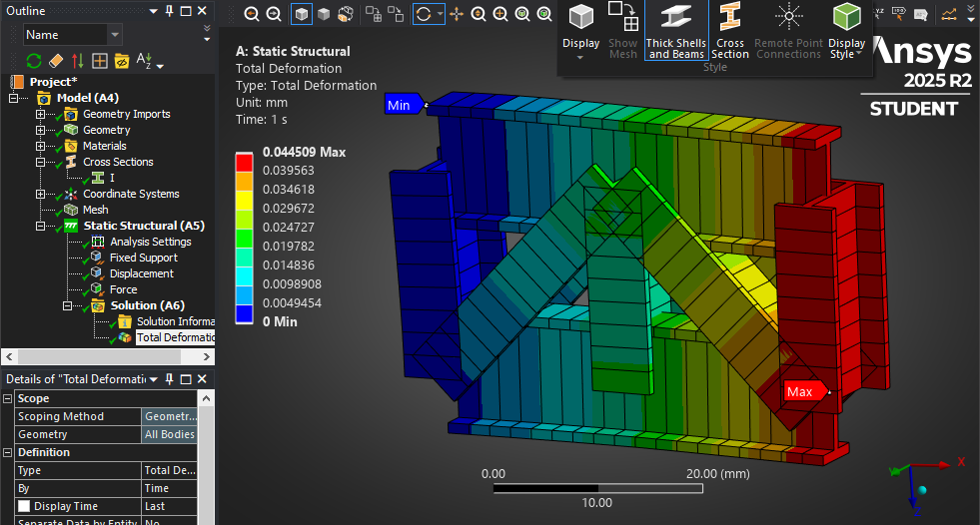The width and height of the screenshot is (980, 525).
Task: Collapse the Static Structural (A5) tree node
Action: point(41,226)
